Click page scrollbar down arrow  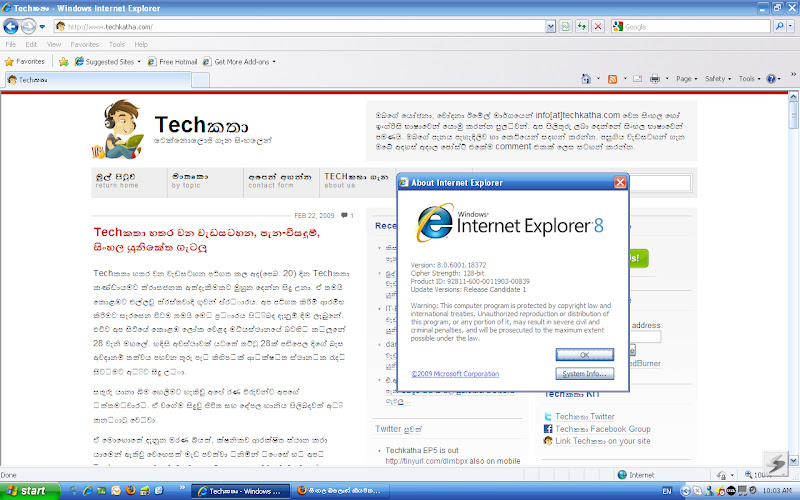pyautogui.click(x=793, y=461)
